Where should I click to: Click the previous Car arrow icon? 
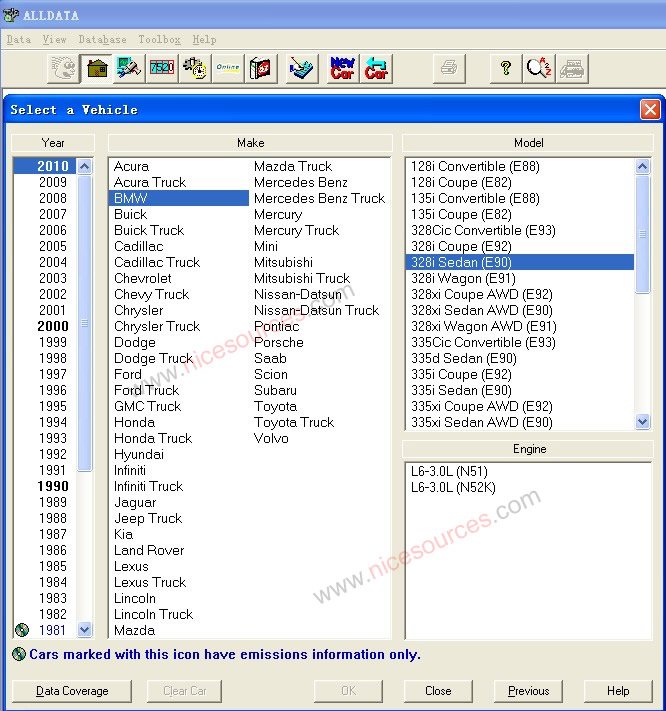click(x=376, y=68)
